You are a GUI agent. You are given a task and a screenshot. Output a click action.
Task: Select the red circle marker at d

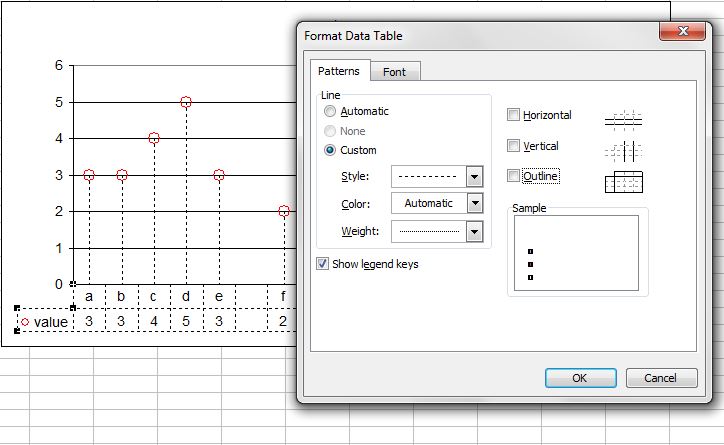pos(186,102)
